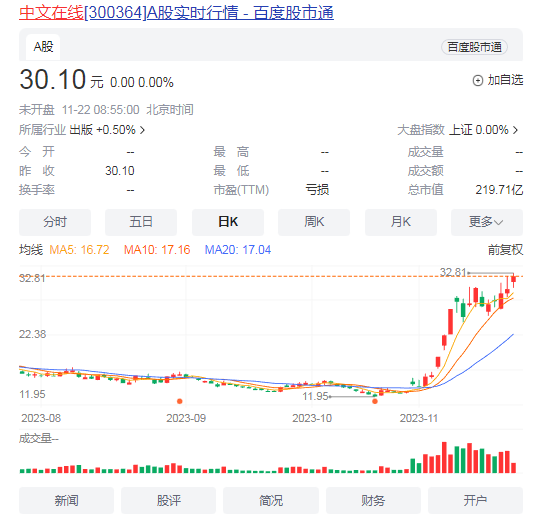The height and width of the screenshot is (522, 549).
Task: Open the 更多 dropdown
Action: [487, 222]
